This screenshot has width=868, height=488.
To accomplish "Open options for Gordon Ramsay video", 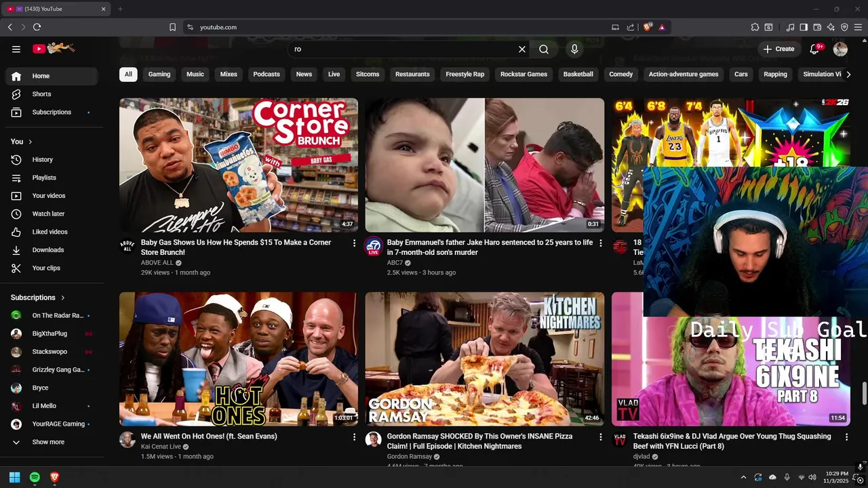I will pos(600,437).
